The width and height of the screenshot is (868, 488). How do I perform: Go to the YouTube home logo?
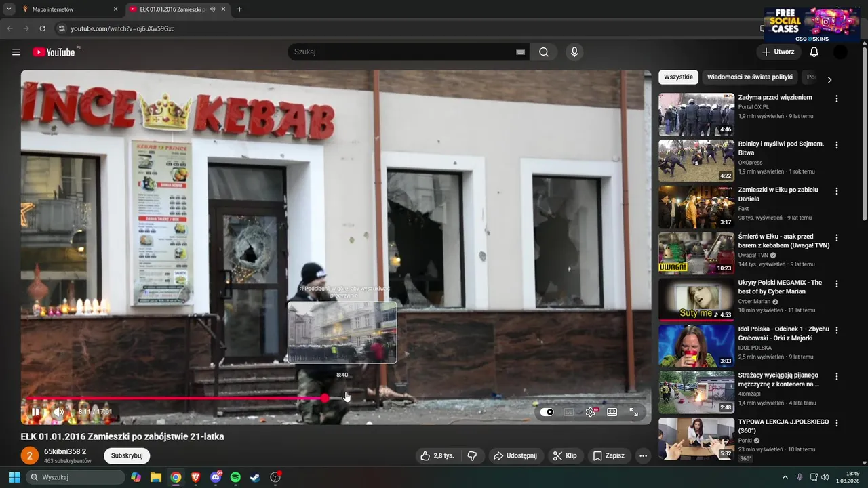54,52
